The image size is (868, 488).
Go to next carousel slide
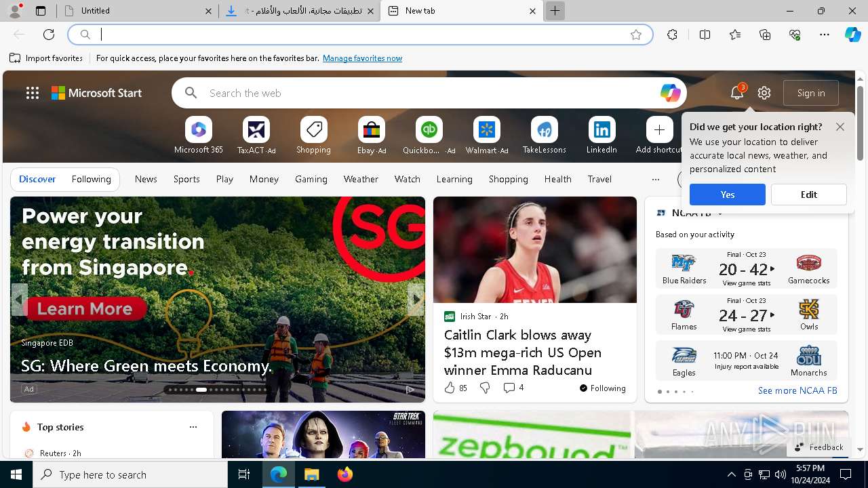tap(415, 299)
